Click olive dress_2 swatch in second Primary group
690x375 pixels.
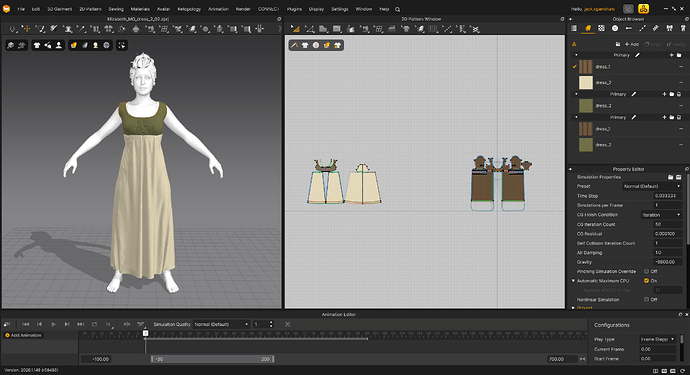click(x=586, y=106)
